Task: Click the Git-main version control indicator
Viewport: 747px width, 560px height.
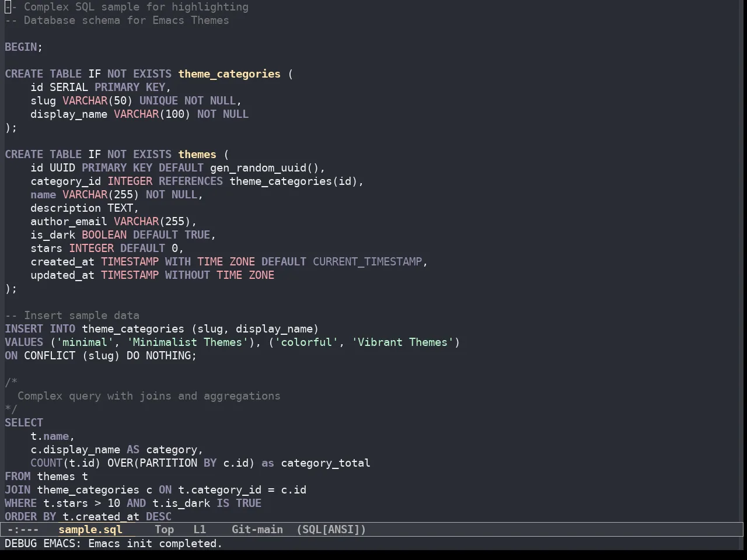Action: coord(257,530)
